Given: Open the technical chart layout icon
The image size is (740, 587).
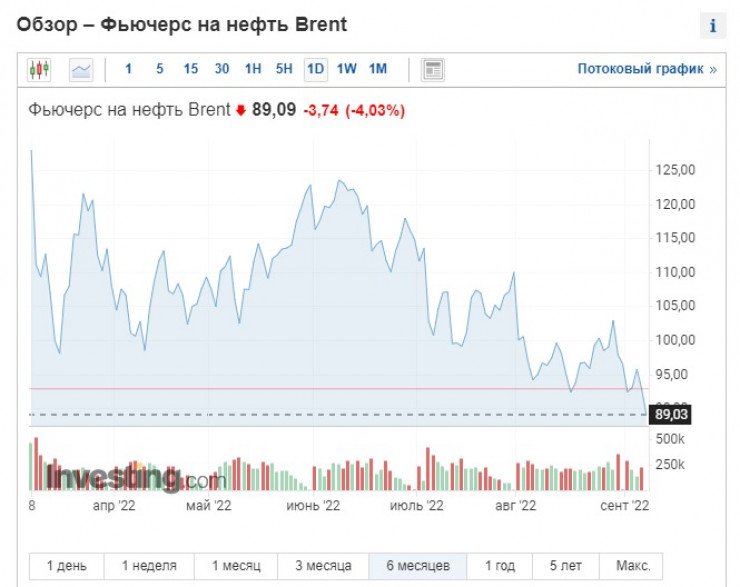Looking at the screenshot, I should [433, 70].
